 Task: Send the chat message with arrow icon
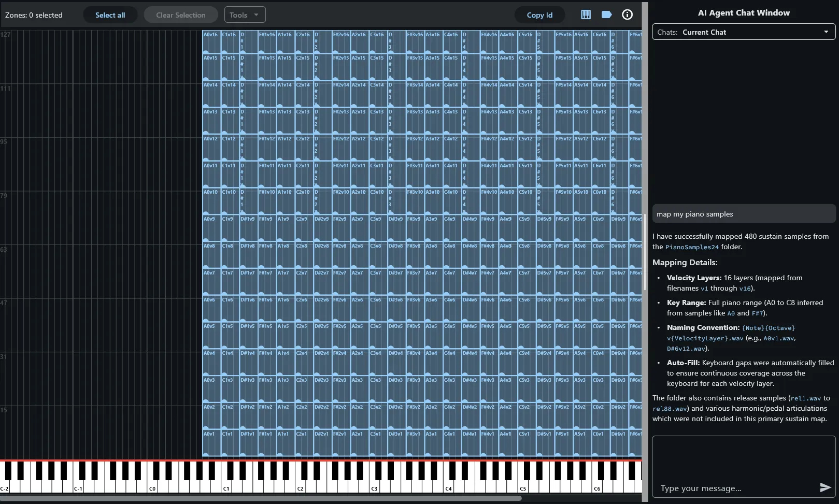coord(825,487)
